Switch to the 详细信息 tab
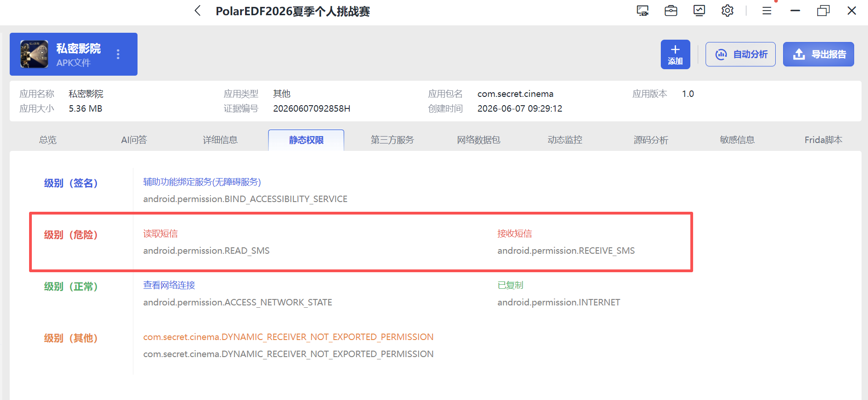This screenshot has width=868, height=400. click(x=220, y=140)
